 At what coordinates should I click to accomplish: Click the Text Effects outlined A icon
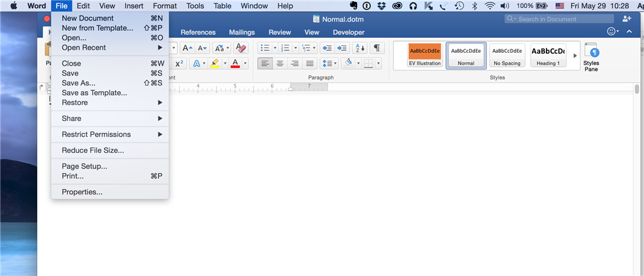click(196, 63)
